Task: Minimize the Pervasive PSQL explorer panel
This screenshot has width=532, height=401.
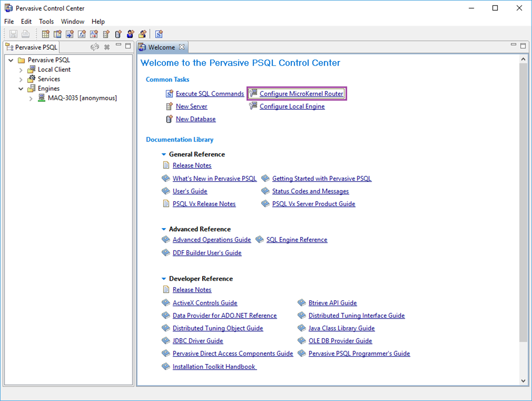Action: 118,45
